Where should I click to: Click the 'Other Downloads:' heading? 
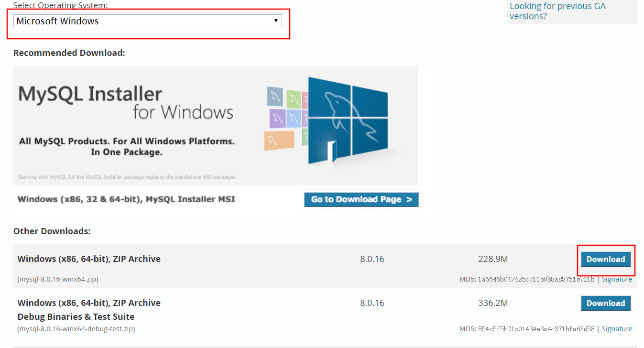(52, 231)
